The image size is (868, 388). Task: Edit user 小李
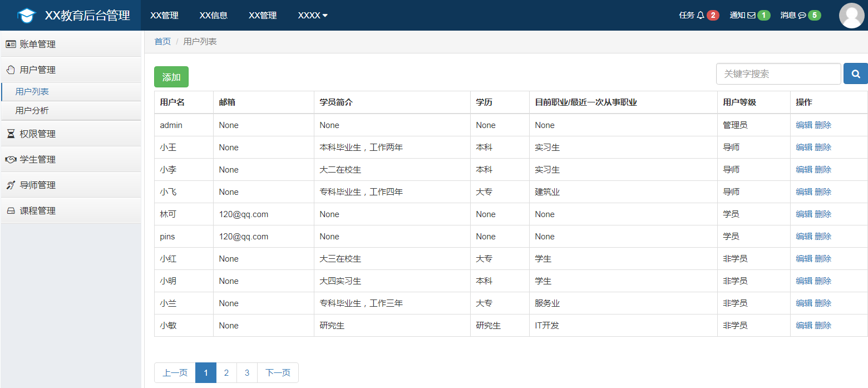[x=804, y=170]
